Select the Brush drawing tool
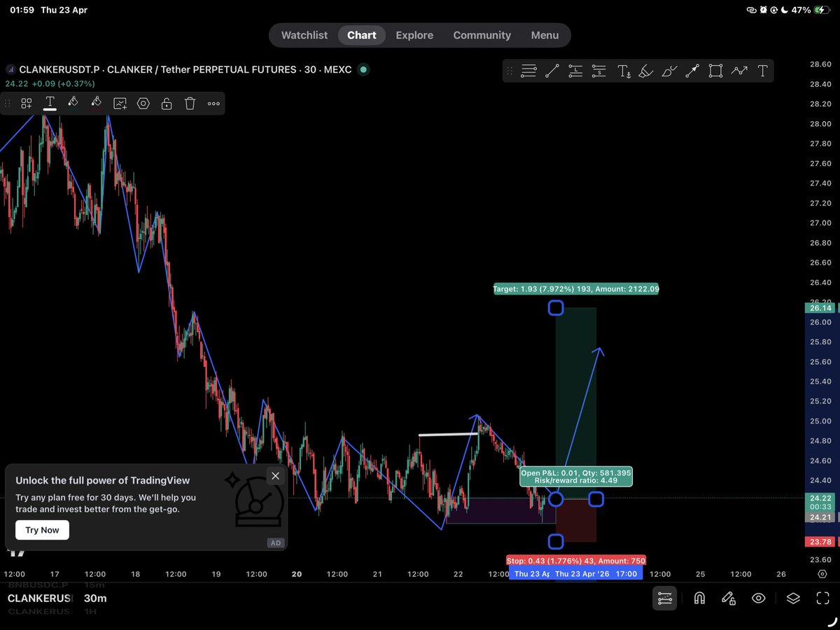Image resolution: width=840 pixels, height=630 pixels. coord(669,71)
